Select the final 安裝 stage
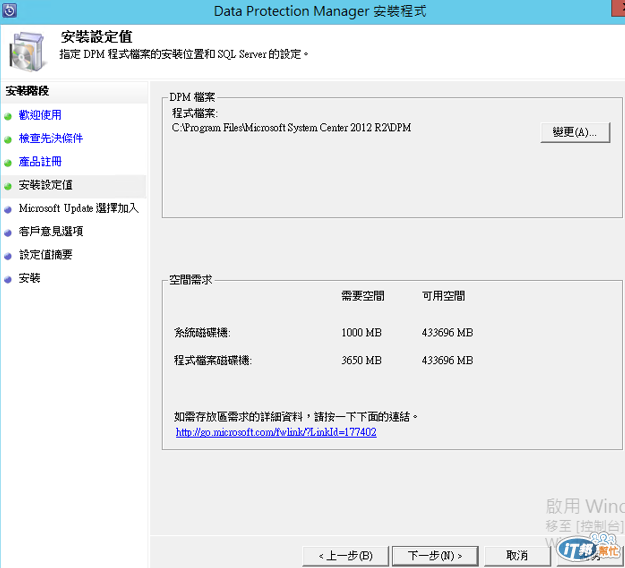 [29, 278]
